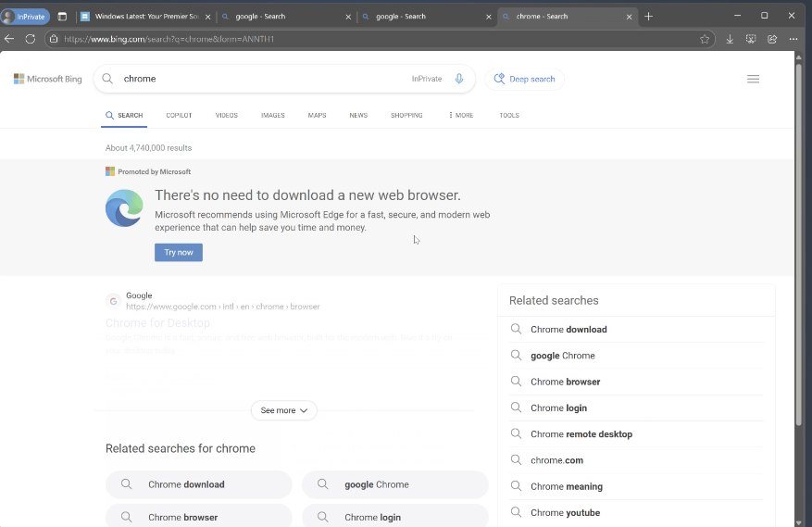
Task: Select related search chrome.com
Action: [x=636, y=460]
